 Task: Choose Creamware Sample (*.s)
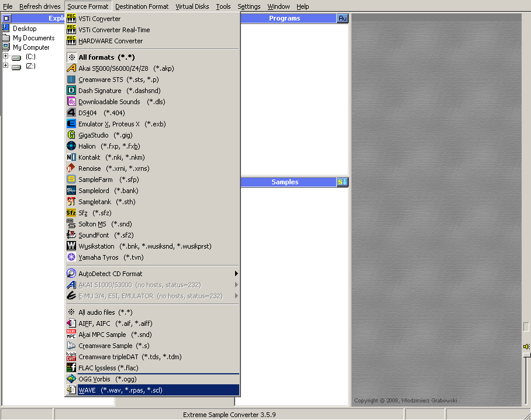pos(153,346)
